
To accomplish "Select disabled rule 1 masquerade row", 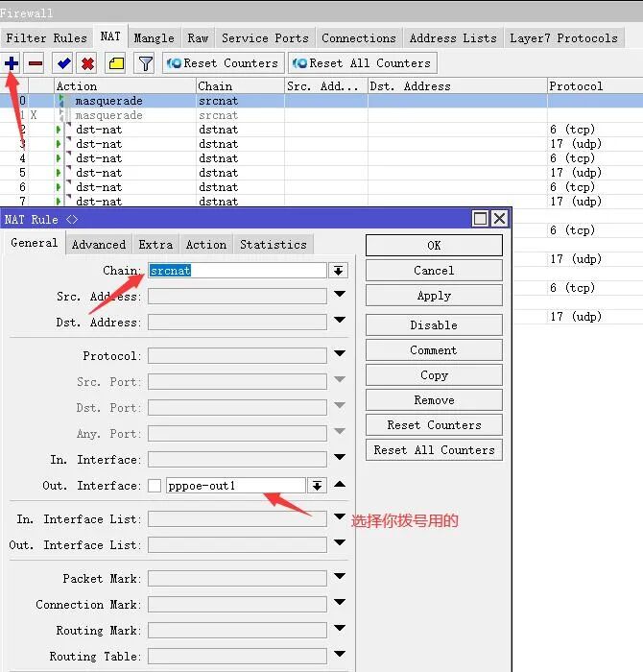I will [x=321, y=115].
